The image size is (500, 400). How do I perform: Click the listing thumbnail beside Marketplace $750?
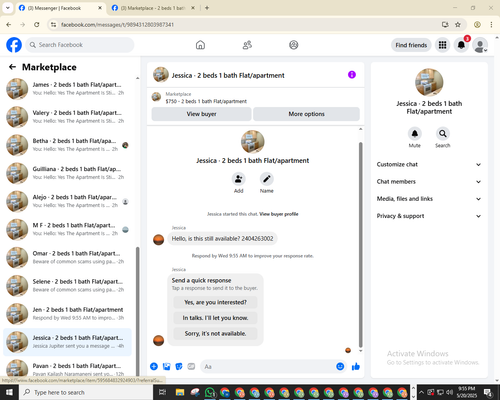(x=156, y=97)
